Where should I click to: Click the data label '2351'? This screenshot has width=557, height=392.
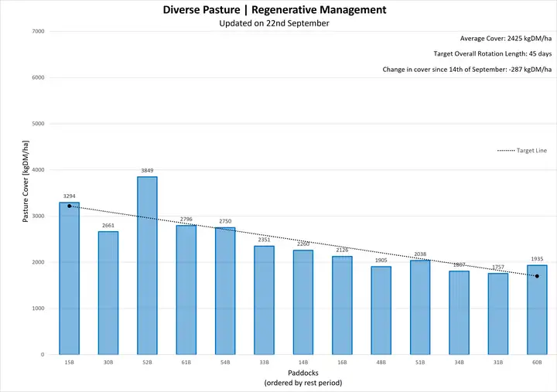pos(265,240)
